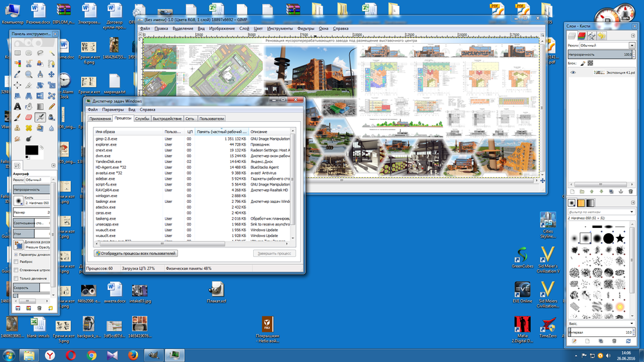Select the Rectangle Select tool
The image size is (644, 362).
17,52
